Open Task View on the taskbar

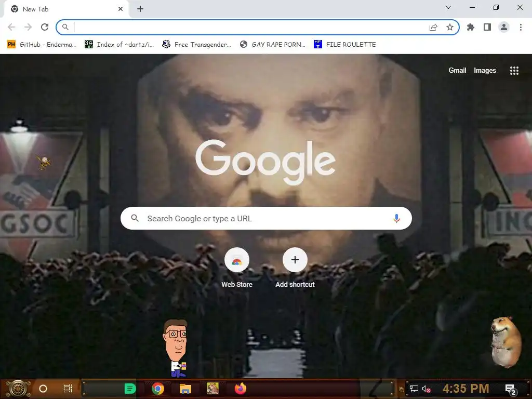68,389
